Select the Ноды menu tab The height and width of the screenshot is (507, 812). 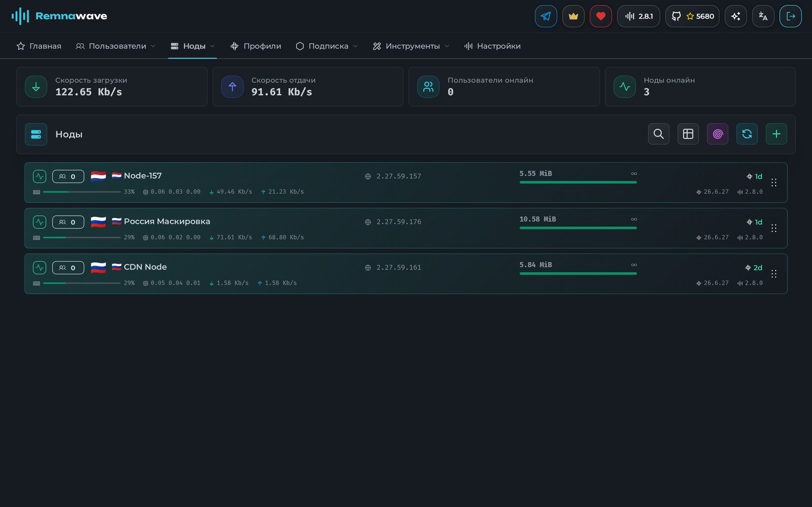pyautogui.click(x=192, y=46)
